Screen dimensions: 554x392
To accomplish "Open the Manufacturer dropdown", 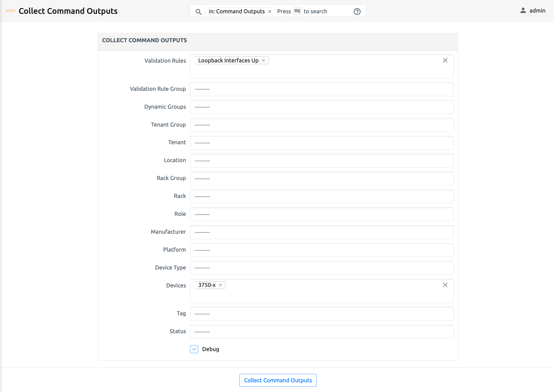I will coord(322,232).
